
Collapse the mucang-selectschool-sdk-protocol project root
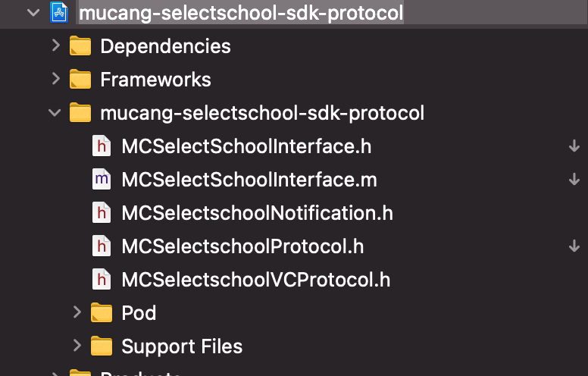point(33,13)
